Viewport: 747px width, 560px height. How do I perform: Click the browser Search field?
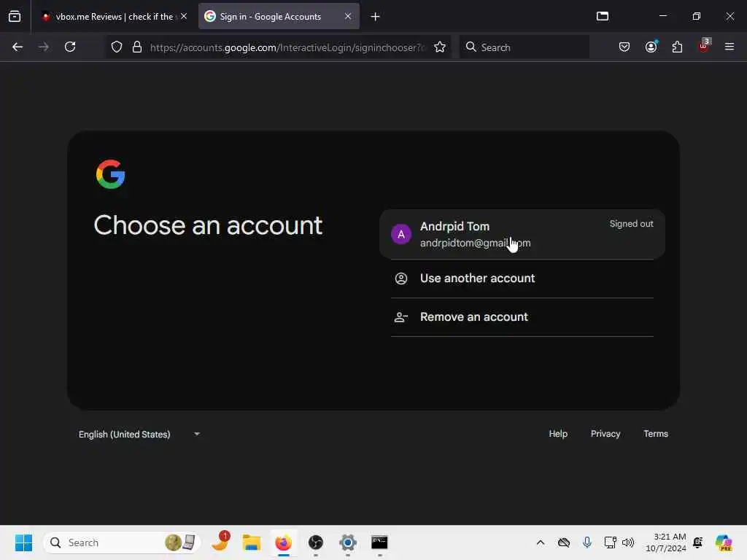pyautogui.click(x=524, y=47)
